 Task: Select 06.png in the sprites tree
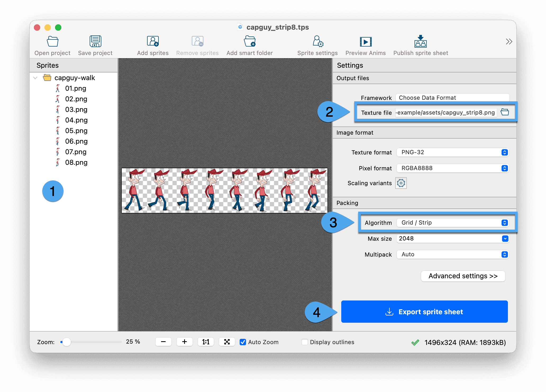(76, 141)
